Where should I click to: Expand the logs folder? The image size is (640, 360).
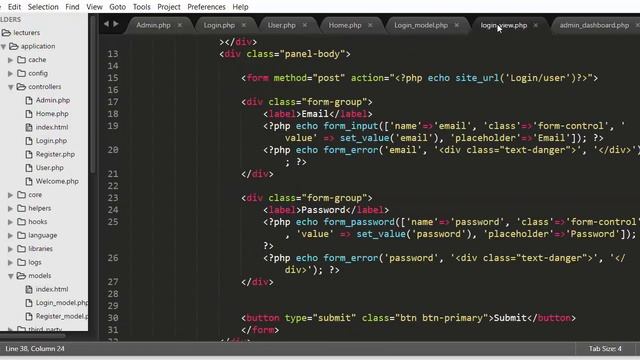point(11,262)
